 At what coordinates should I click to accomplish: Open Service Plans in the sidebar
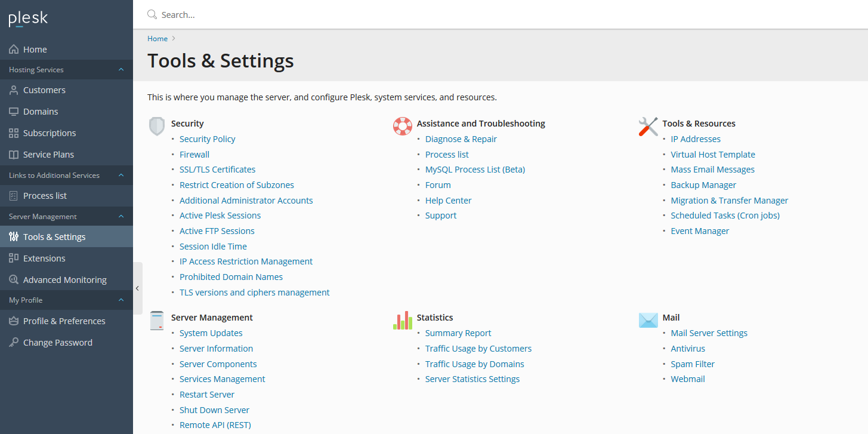pos(66,155)
